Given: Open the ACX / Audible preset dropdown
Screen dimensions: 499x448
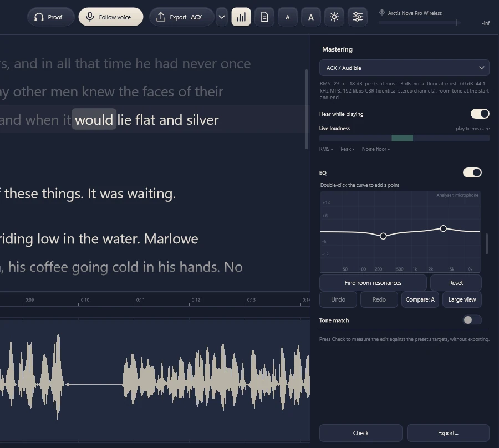Looking at the screenshot, I should click(404, 68).
